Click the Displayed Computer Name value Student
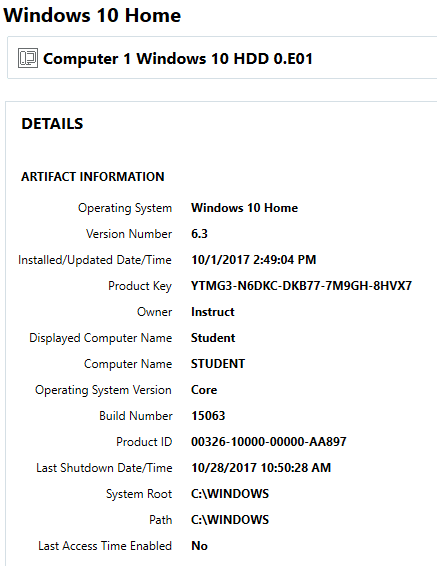 coord(213,338)
